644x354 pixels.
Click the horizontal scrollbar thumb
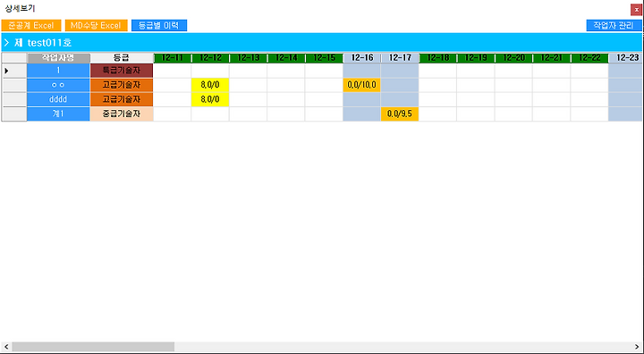93,347
